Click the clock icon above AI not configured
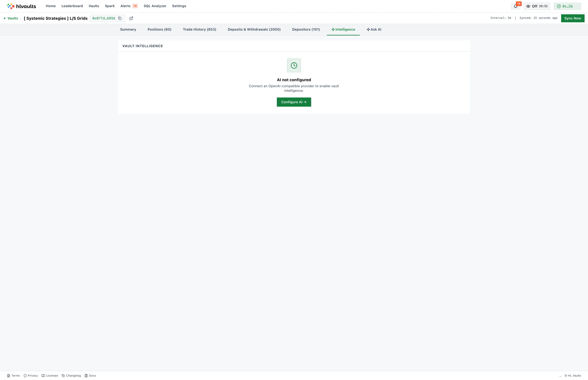This screenshot has height=380, width=588. [294, 65]
